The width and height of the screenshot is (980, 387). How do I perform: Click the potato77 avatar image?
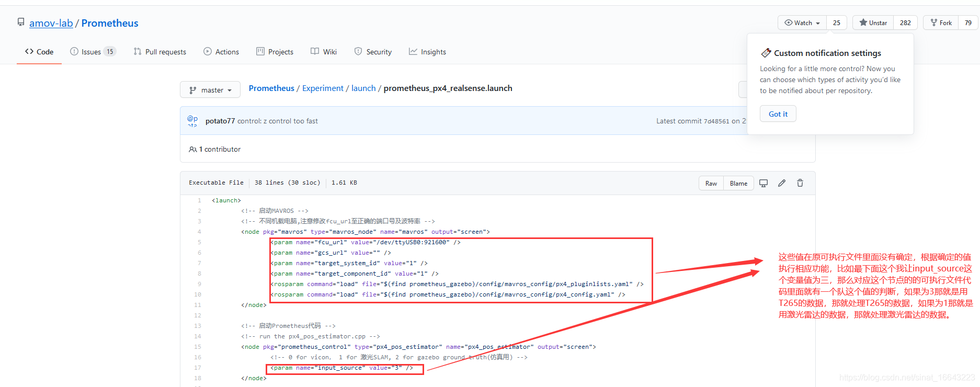point(192,121)
